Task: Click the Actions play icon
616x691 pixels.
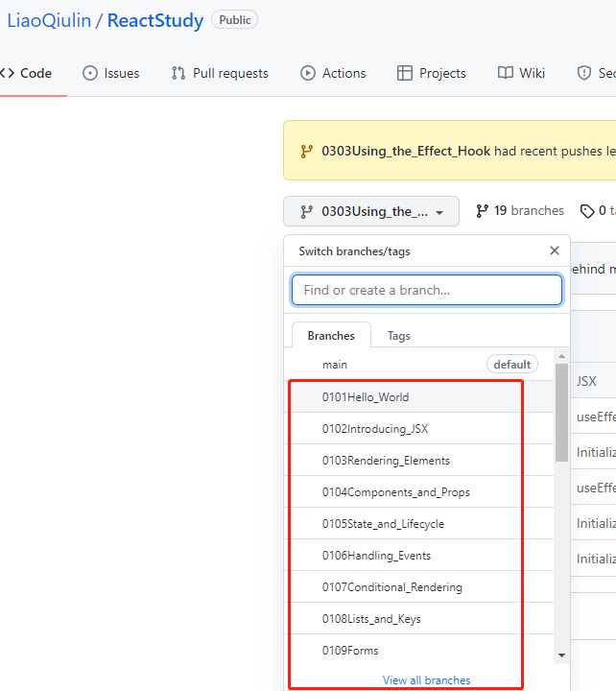Action: pyautogui.click(x=308, y=73)
